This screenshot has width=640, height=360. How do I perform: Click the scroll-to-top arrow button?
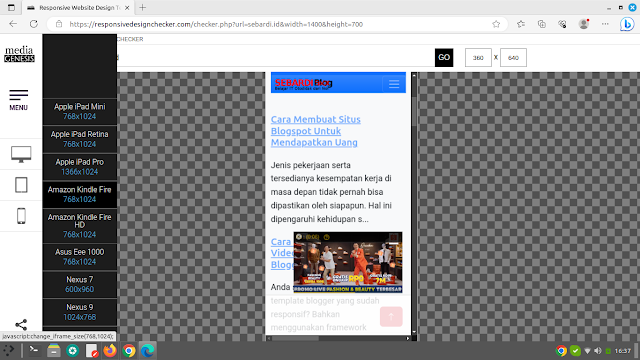click(x=391, y=317)
